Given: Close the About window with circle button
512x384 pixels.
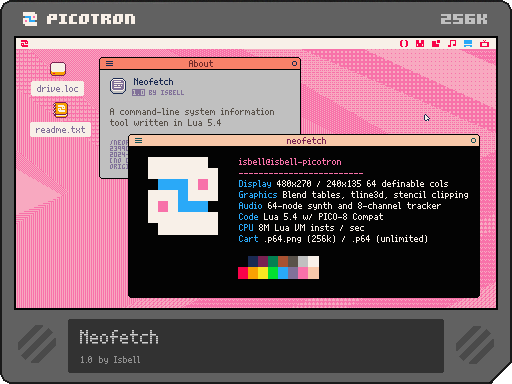Looking at the screenshot, I should (x=294, y=63).
